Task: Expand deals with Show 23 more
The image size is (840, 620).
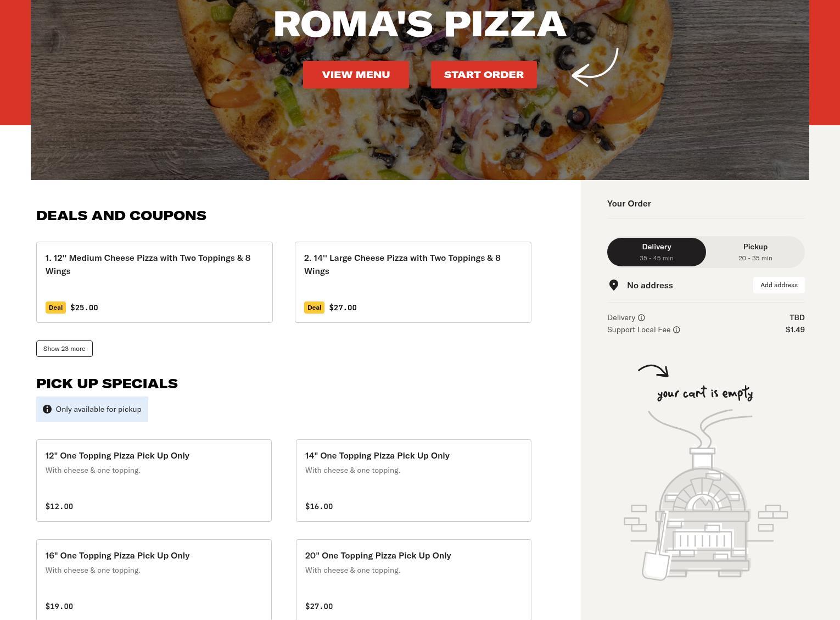Action: (x=64, y=349)
